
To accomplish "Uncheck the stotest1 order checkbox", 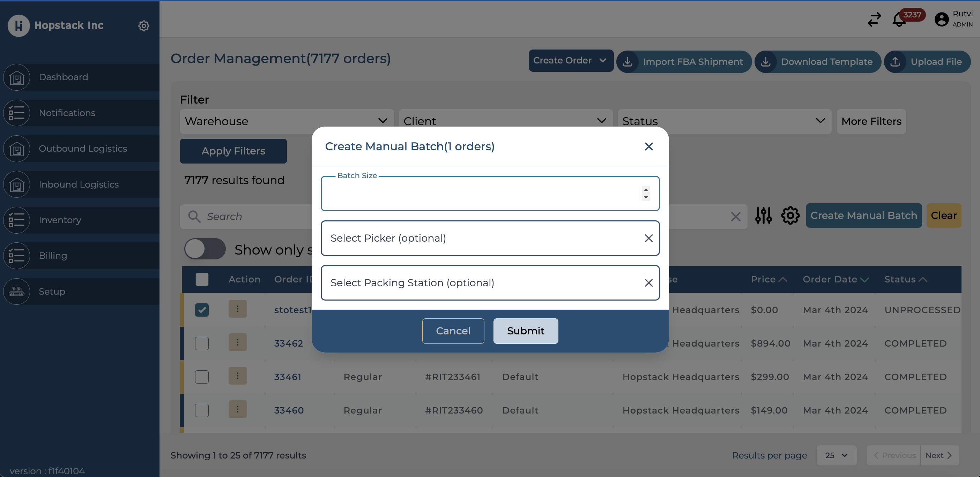I will pos(202,310).
